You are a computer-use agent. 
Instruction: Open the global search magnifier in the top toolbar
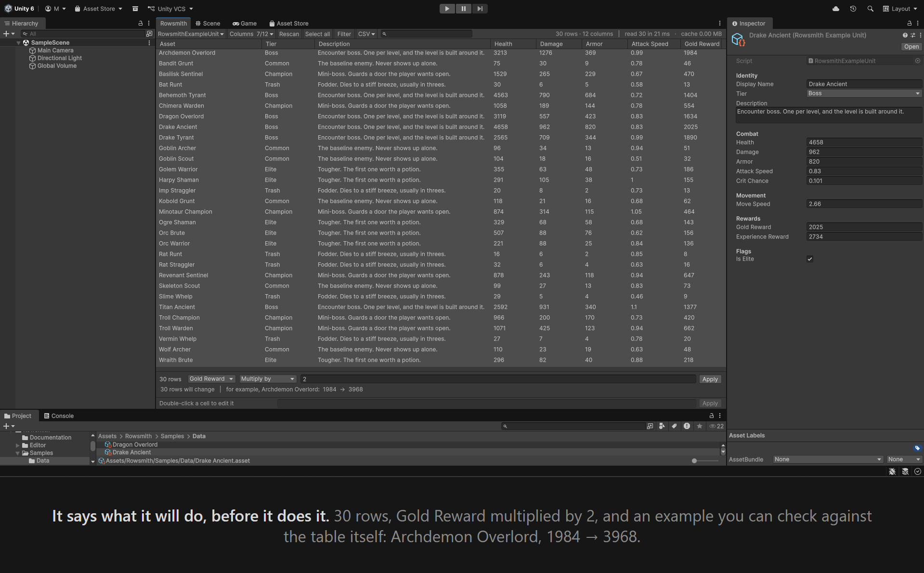(870, 9)
